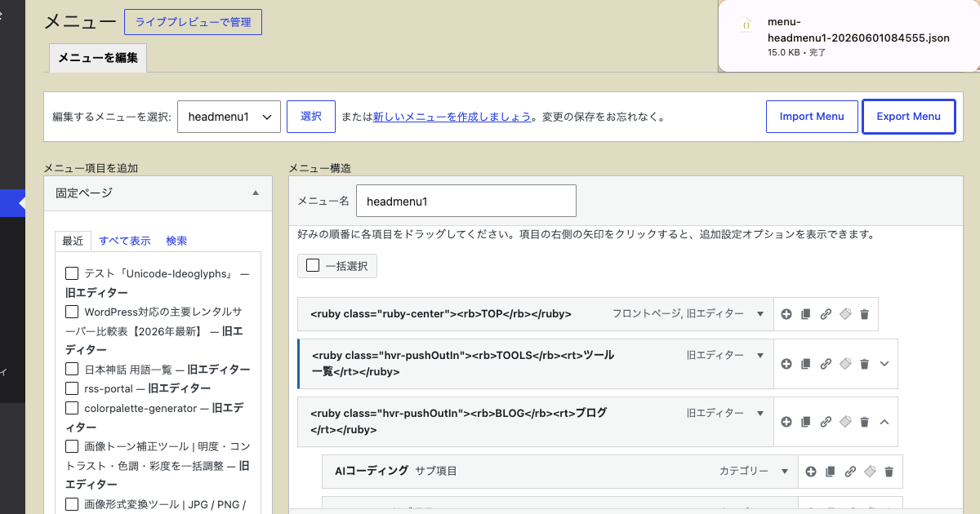Check the colorpalette-generator page checkbox

pos(72,407)
